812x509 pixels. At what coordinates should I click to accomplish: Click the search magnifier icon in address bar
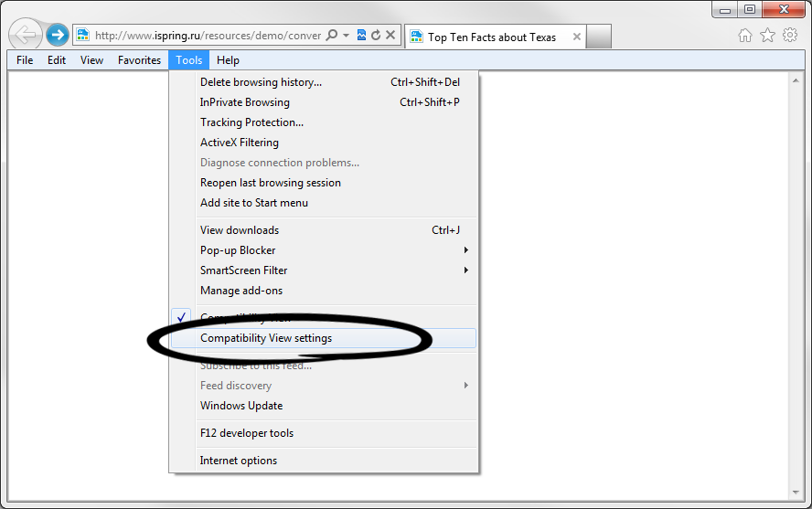coord(332,35)
